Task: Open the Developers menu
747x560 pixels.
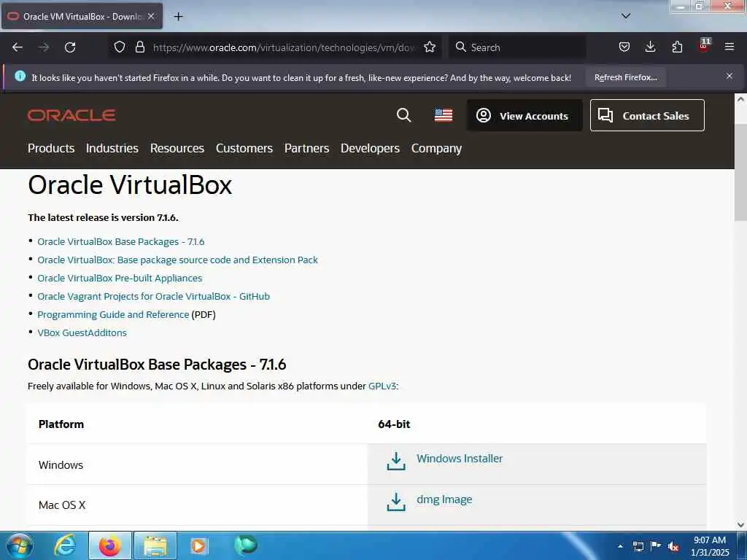Action: tap(370, 149)
